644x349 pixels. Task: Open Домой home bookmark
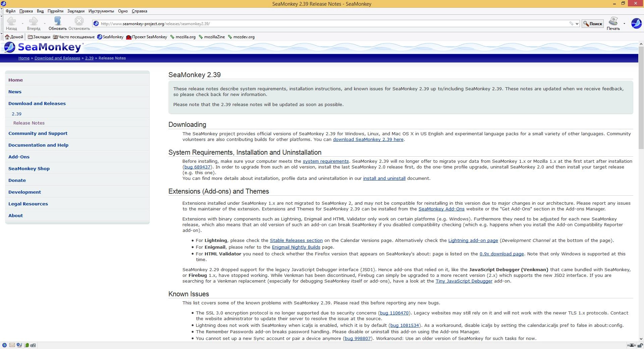(x=14, y=37)
